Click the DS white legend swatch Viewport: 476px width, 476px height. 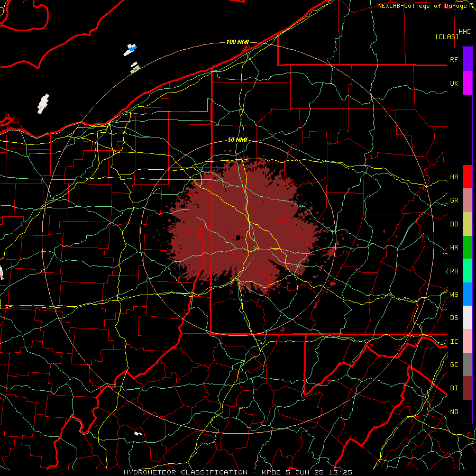point(467,317)
